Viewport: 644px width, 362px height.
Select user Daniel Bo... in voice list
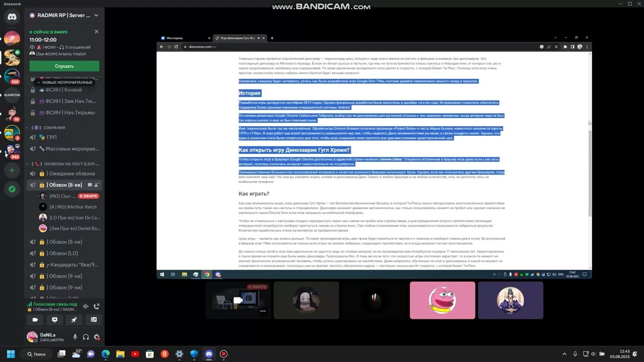click(x=69, y=228)
